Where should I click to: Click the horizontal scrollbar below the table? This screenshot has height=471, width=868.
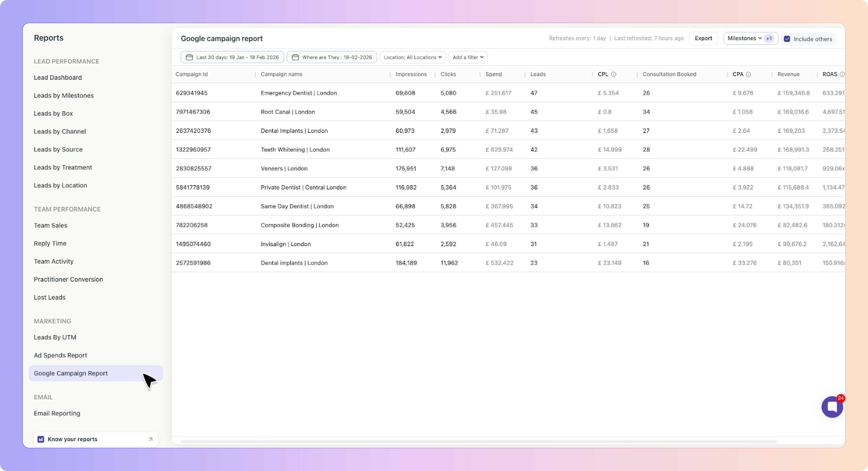click(x=479, y=441)
